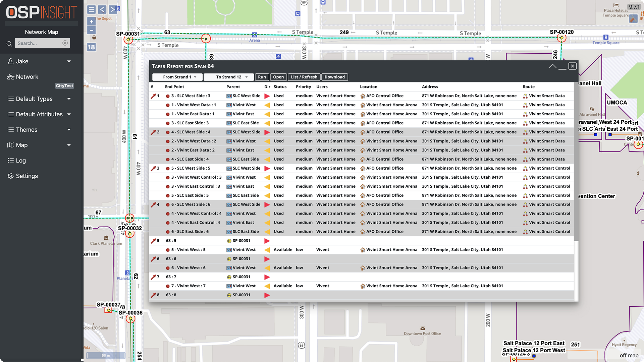Click the SP-00032 splice point on map
Screen dimensions: 644x362
(x=130, y=233)
